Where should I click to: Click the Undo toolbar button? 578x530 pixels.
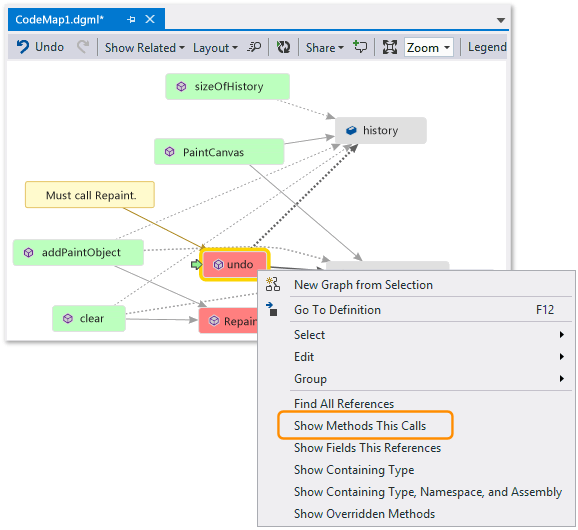pos(40,47)
